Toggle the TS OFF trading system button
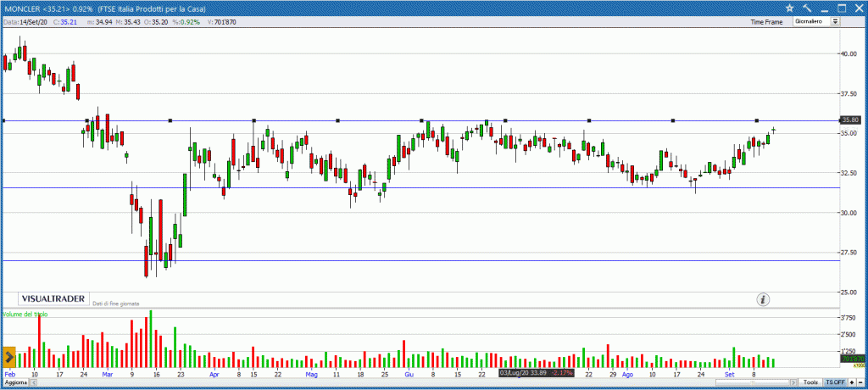868x390 pixels. (x=835, y=382)
